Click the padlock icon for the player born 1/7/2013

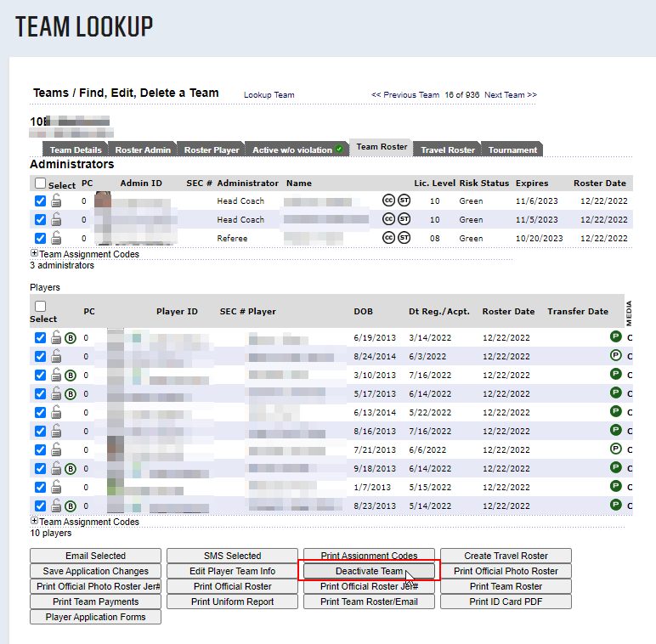click(x=56, y=487)
